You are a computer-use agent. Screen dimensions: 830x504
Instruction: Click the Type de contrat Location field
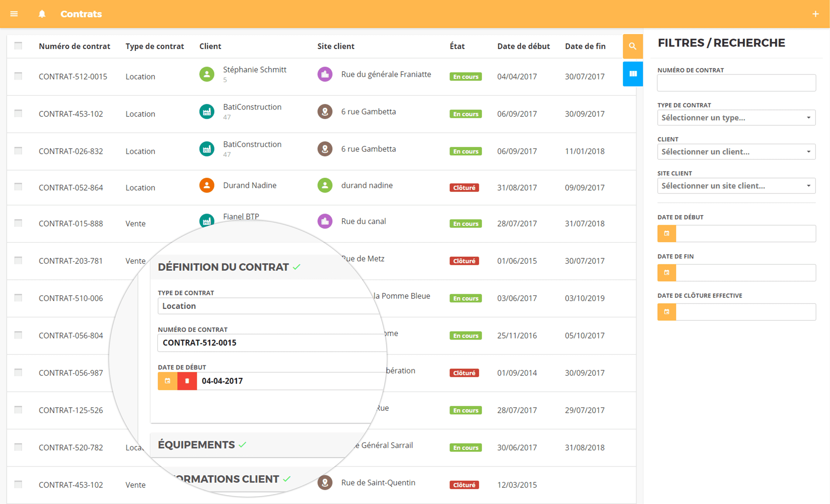click(269, 306)
